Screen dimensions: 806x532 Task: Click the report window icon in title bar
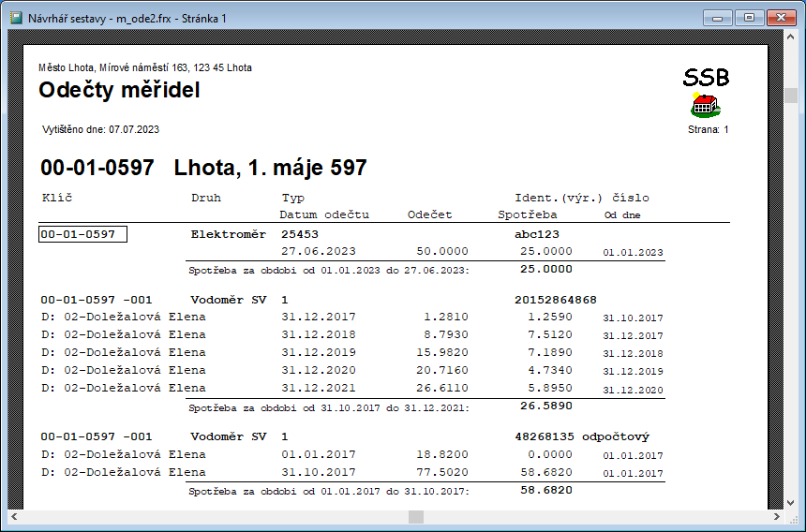16,18
